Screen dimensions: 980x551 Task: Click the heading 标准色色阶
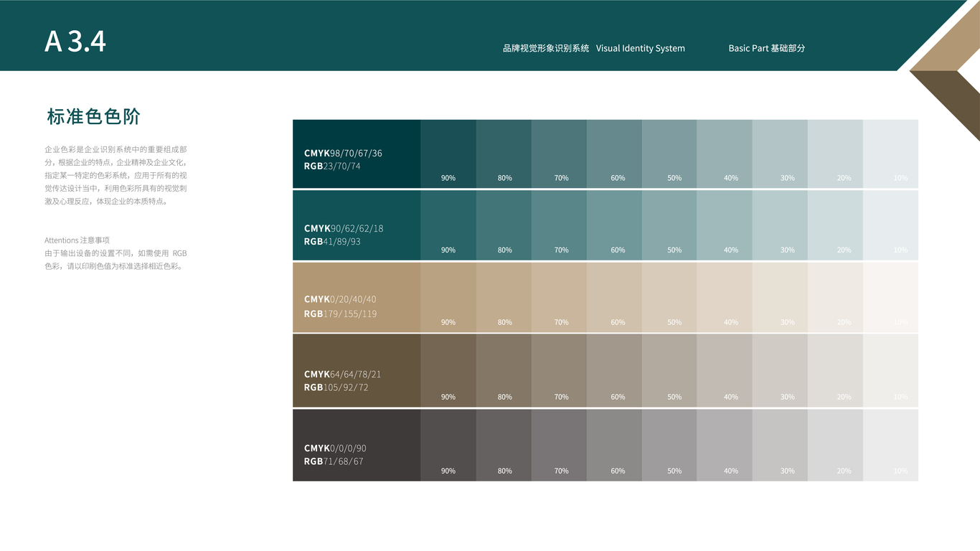click(x=93, y=116)
